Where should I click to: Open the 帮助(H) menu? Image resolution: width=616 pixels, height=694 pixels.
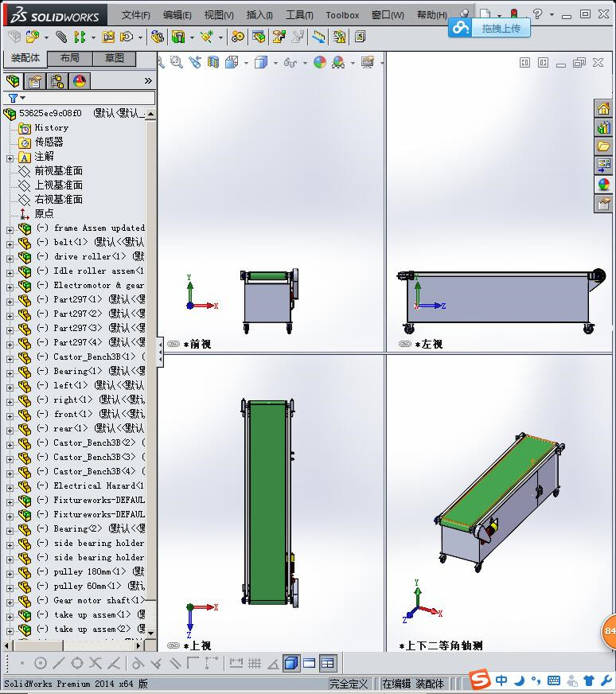(432, 15)
